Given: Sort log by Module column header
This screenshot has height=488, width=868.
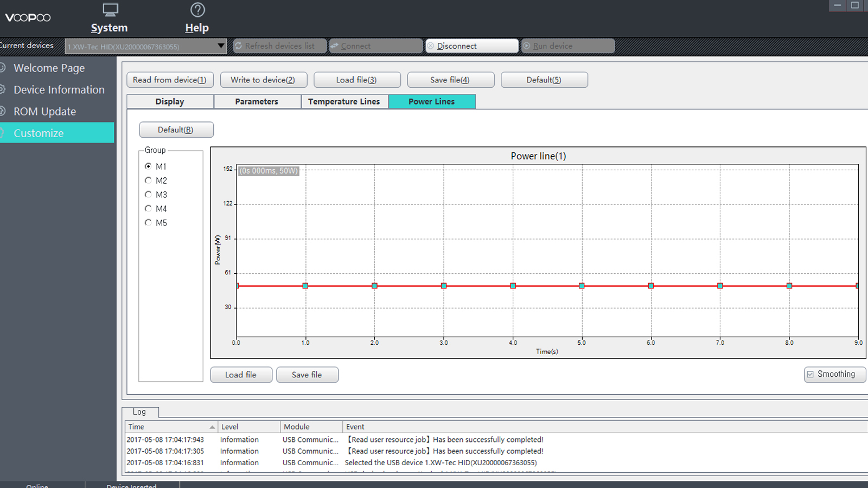Looking at the screenshot, I should (x=311, y=427).
